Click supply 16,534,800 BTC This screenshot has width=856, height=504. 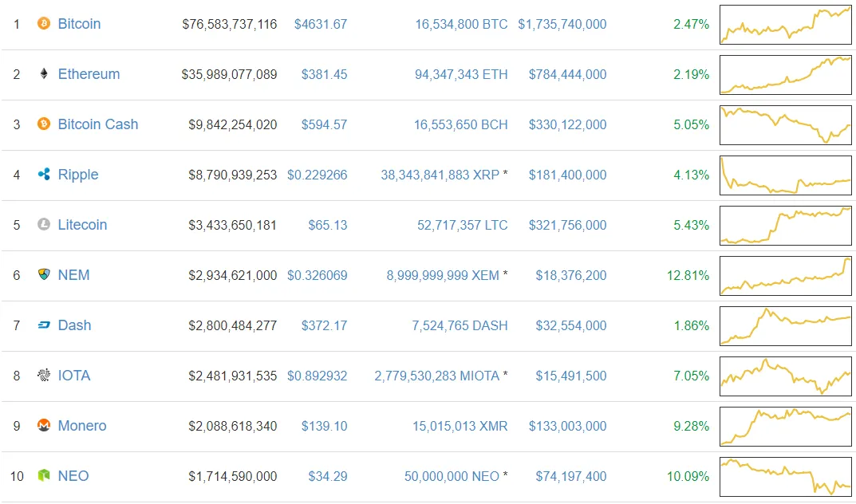point(461,25)
